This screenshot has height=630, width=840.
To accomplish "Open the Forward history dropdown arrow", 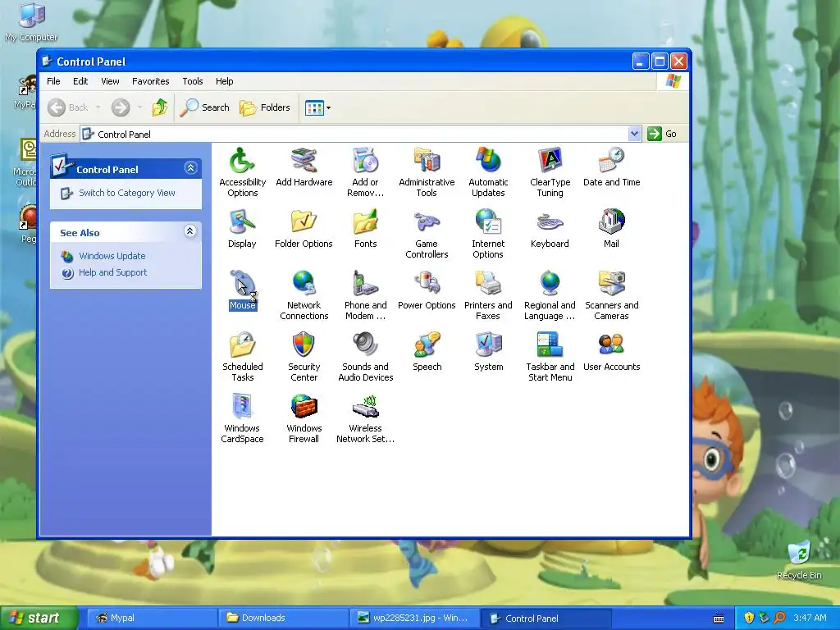I will click(x=139, y=107).
